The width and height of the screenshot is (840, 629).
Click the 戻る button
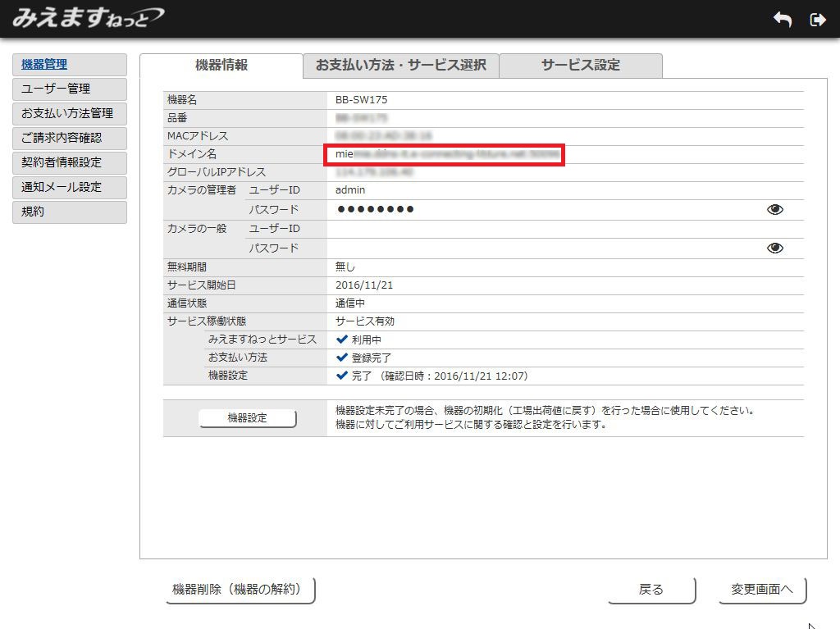point(651,590)
